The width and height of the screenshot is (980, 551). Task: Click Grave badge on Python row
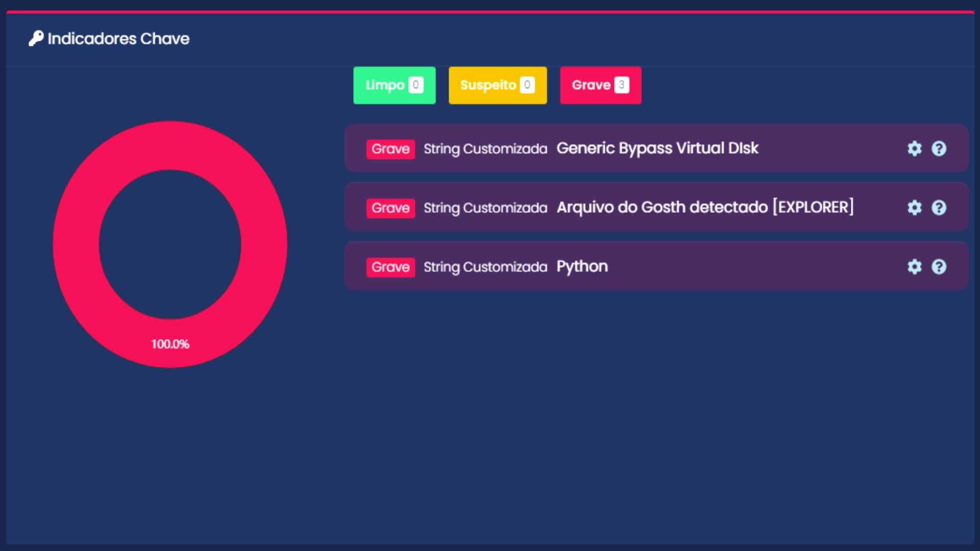tap(390, 267)
